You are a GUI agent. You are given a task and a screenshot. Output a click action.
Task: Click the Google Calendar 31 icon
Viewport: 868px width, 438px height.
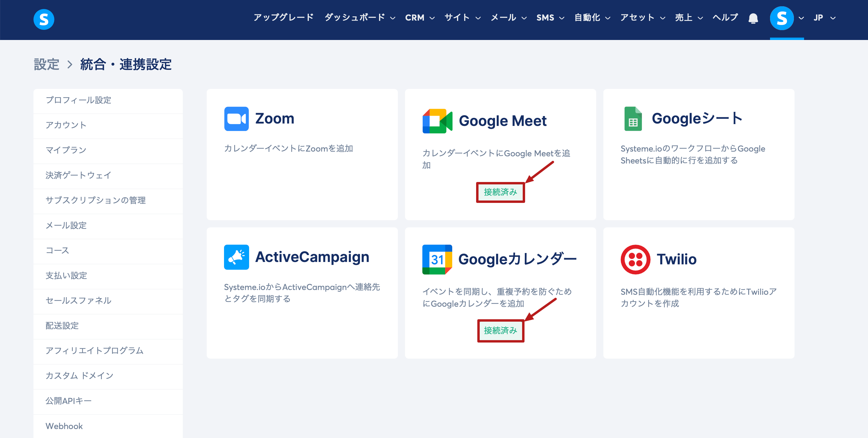(x=437, y=260)
